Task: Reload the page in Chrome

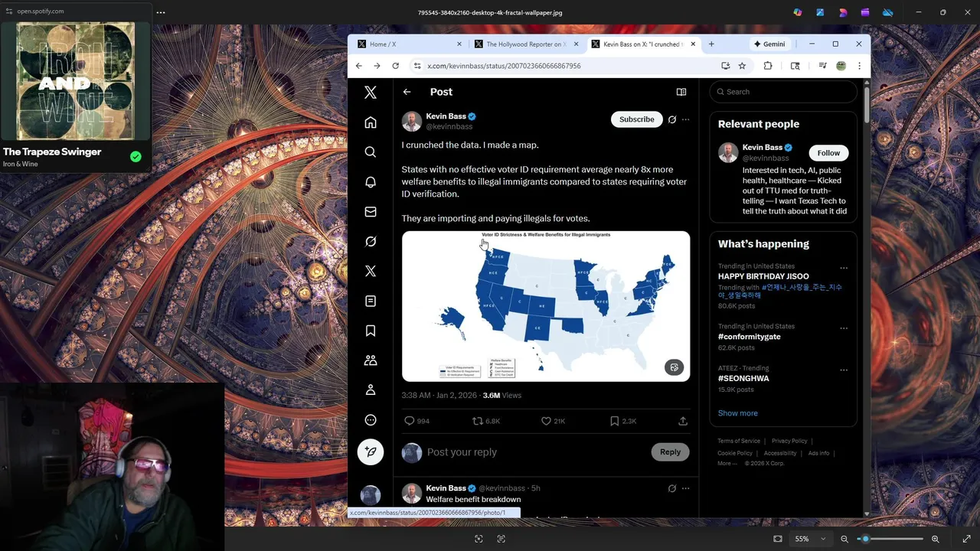Action: pos(395,66)
